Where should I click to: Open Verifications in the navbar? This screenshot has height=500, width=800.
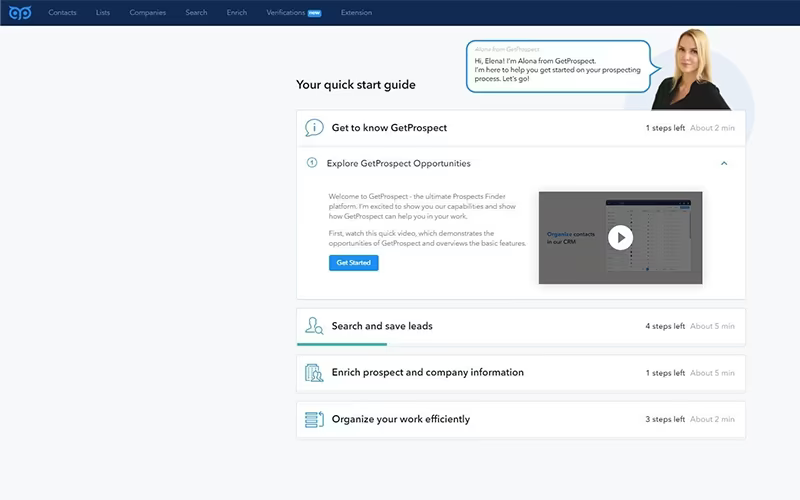[x=286, y=12]
